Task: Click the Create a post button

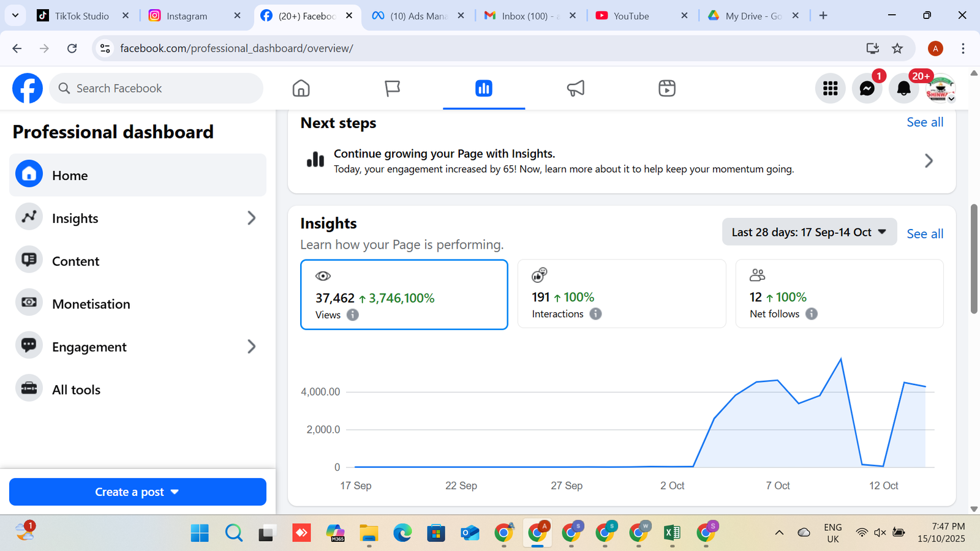Action: tap(138, 492)
